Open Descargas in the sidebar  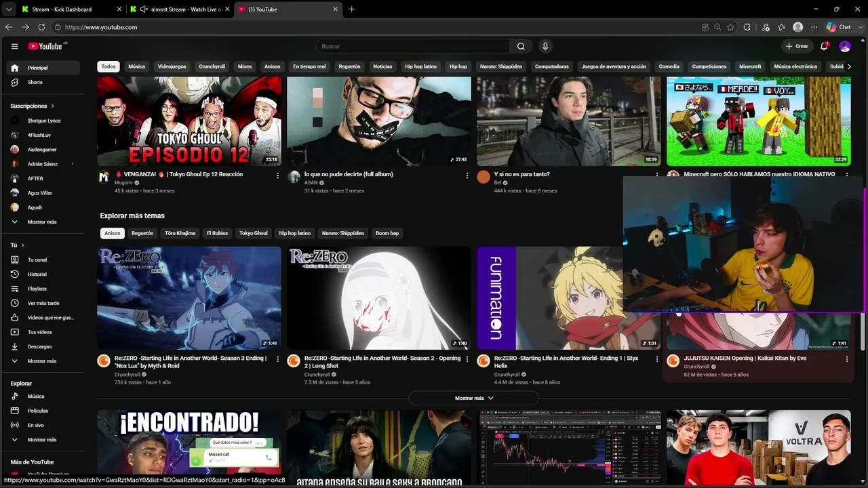(43, 346)
